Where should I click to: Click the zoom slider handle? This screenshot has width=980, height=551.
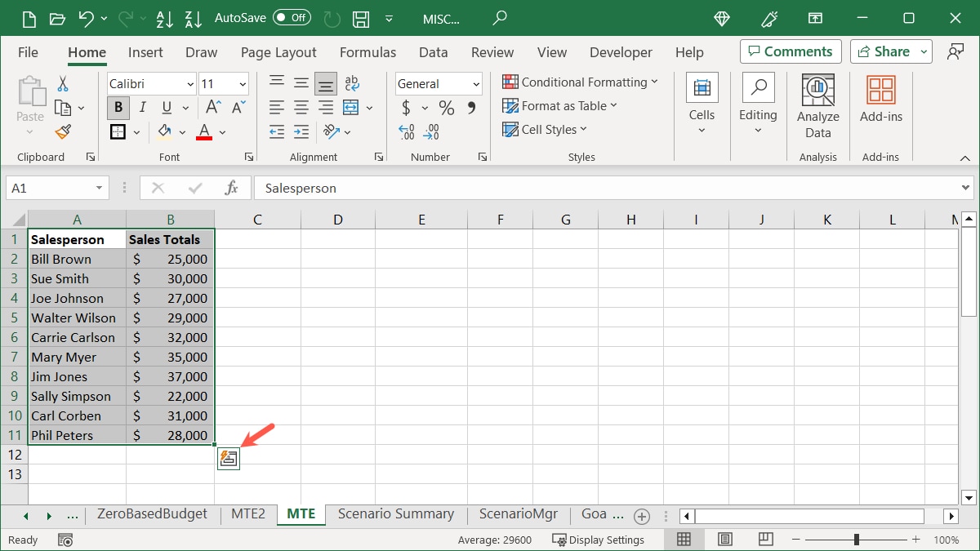pos(856,540)
